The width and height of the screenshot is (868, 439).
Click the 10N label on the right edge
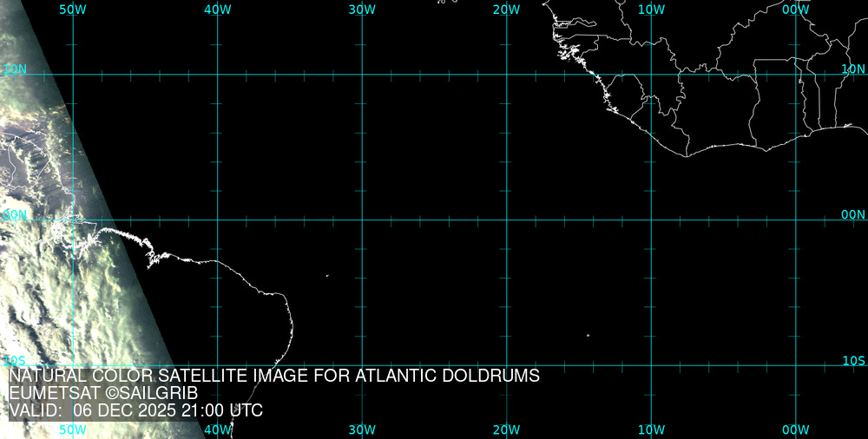tap(853, 69)
